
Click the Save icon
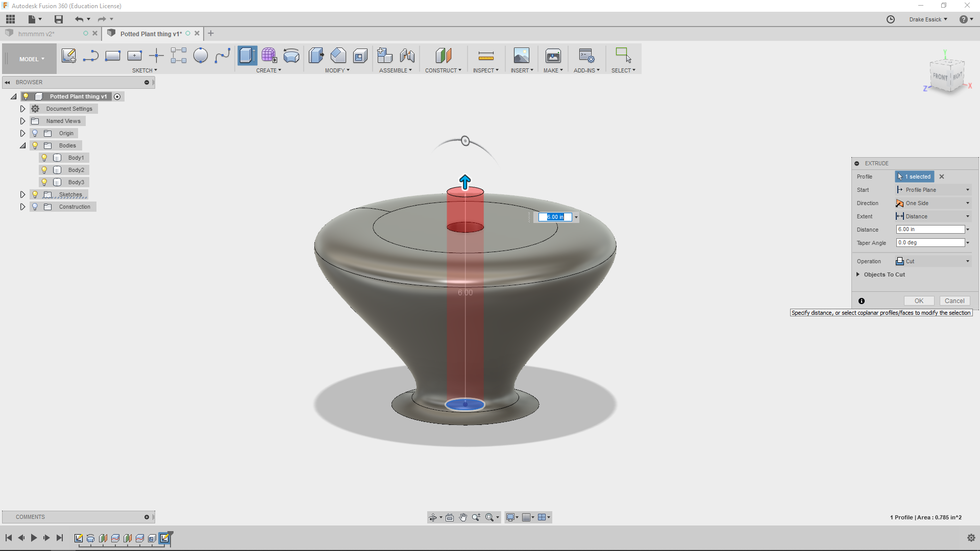point(59,19)
